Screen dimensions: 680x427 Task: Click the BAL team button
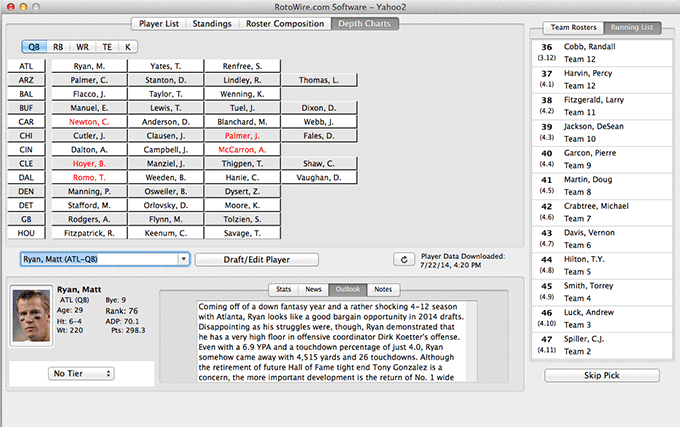26,94
